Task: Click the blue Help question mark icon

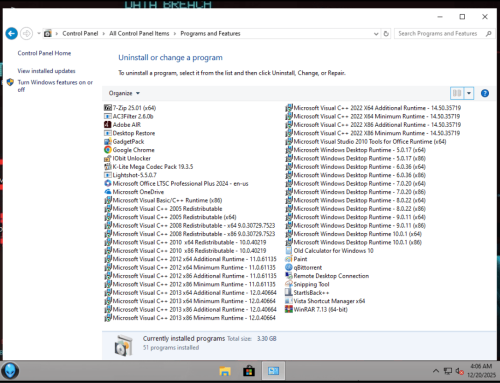Action: click(485, 93)
